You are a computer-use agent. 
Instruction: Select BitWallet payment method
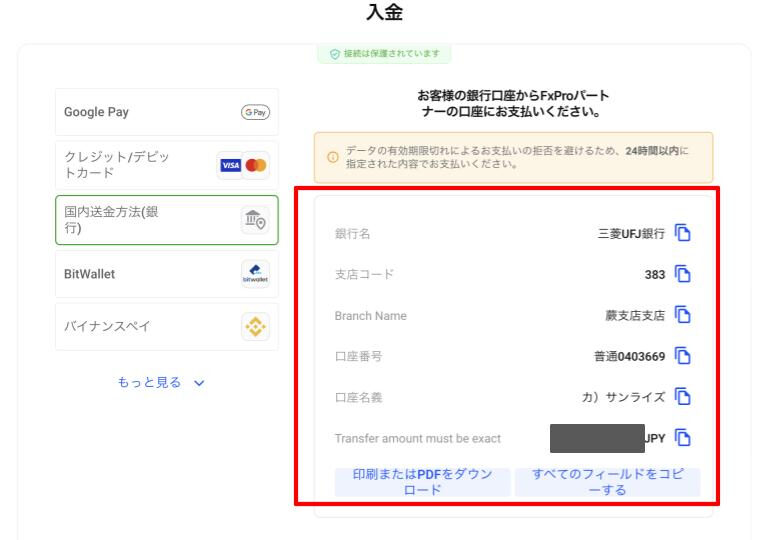pyautogui.click(x=167, y=274)
